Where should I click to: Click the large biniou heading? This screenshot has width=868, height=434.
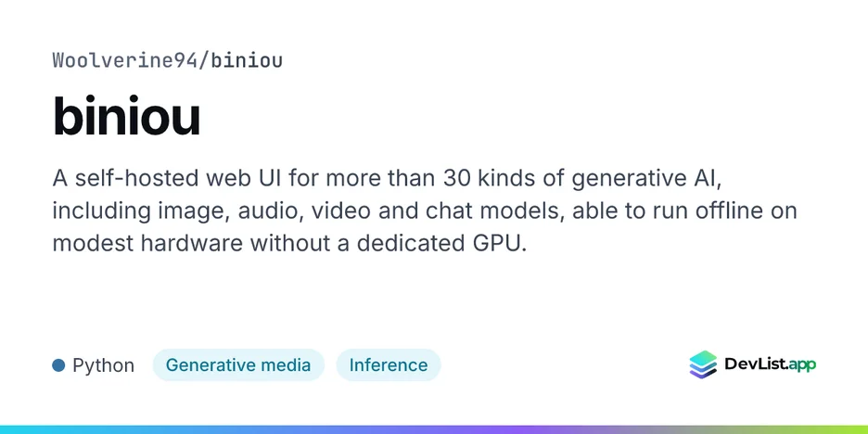126,117
